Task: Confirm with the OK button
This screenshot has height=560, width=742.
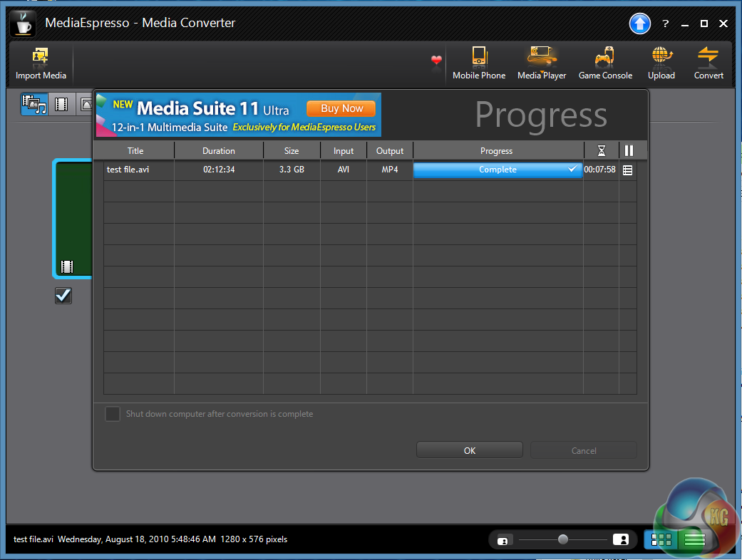Action: (x=470, y=450)
